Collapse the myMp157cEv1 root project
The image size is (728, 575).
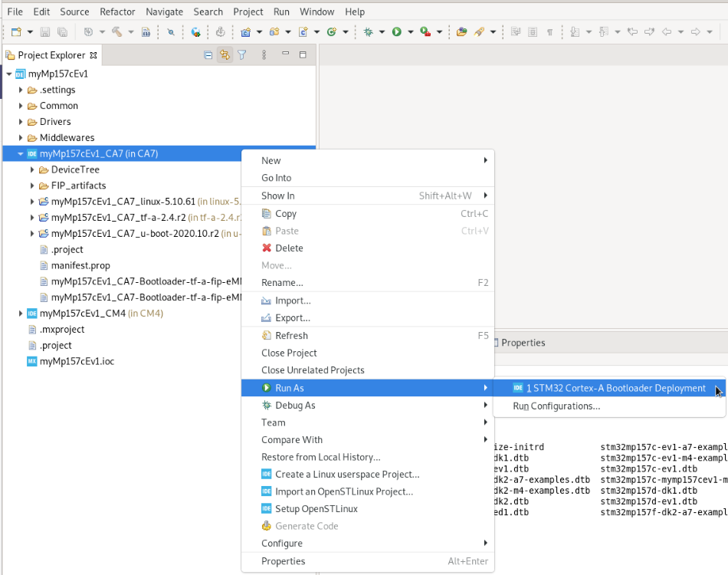click(x=9, y=74)
